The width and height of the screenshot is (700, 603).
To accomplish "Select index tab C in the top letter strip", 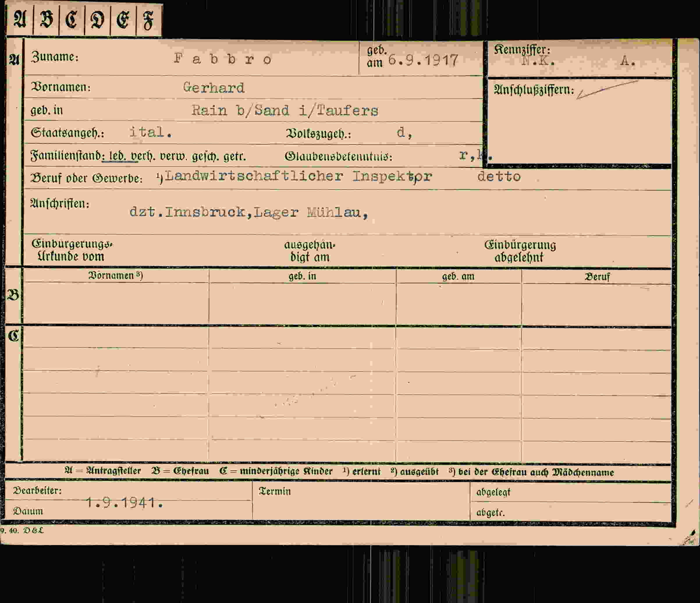I will pos(72,20).
